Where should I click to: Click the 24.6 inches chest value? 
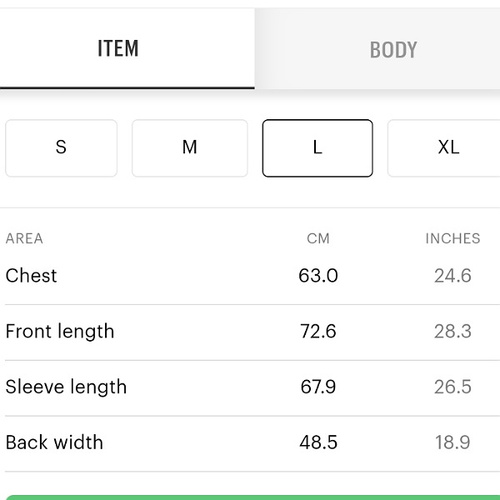coord(453,276)
